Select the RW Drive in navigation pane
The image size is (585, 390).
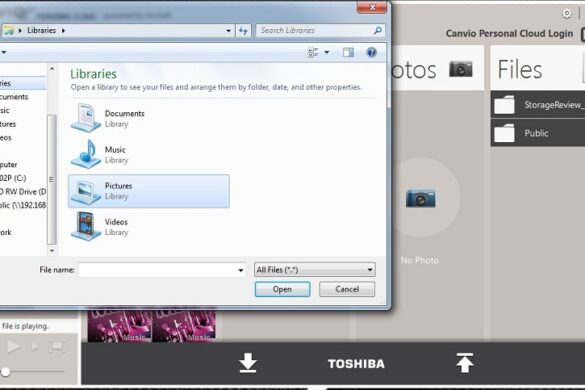tap(23, 191)
